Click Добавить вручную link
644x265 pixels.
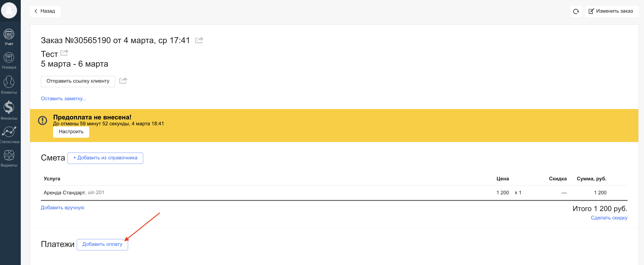pyautogui.click(x=63, y=207)
